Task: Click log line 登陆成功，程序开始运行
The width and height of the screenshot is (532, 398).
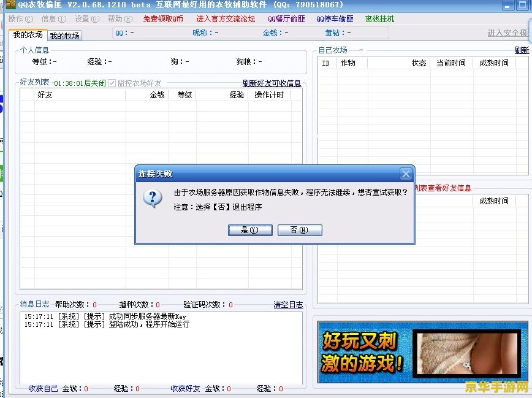Action: click(x=107, y=324)
